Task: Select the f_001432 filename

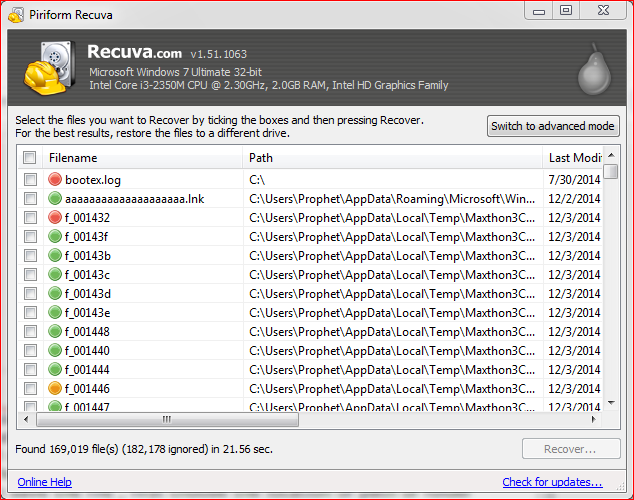Action: click(87, 217)
